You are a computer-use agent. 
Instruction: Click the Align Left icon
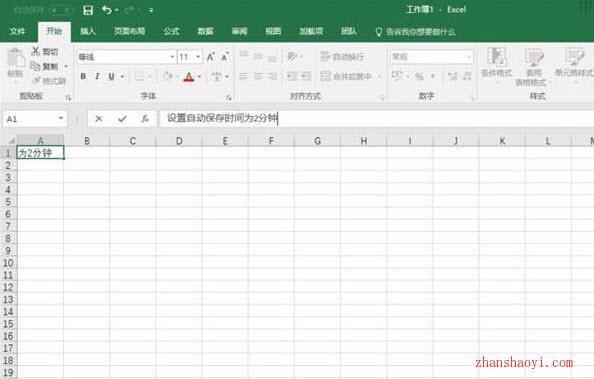(x=244, y=77)
